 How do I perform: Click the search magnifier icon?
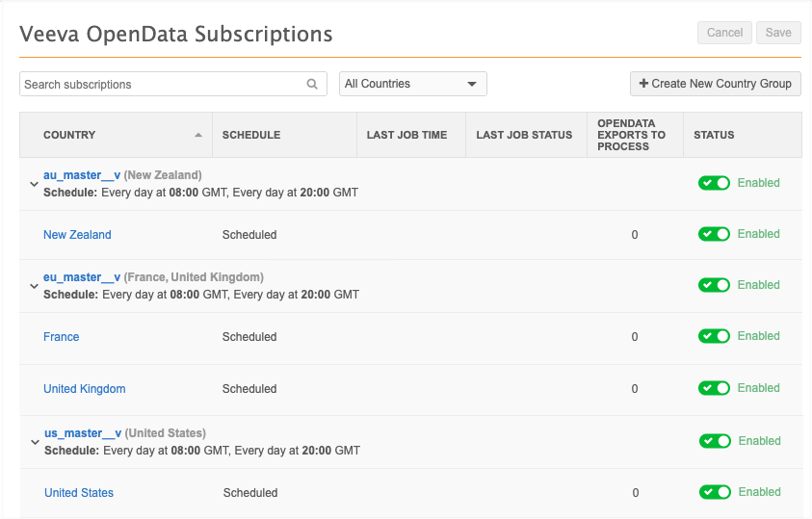pos(312,85)
